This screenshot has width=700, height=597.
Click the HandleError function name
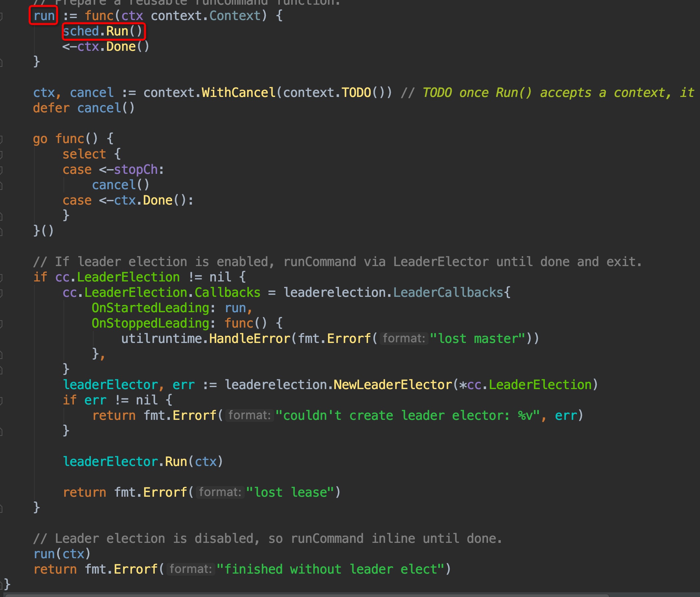pos(249,339)
